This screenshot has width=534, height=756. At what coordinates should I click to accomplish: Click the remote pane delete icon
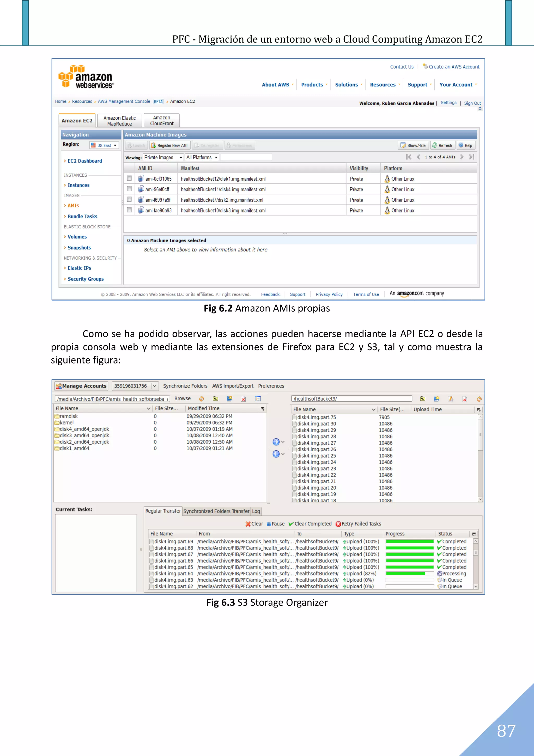point(465,399)
